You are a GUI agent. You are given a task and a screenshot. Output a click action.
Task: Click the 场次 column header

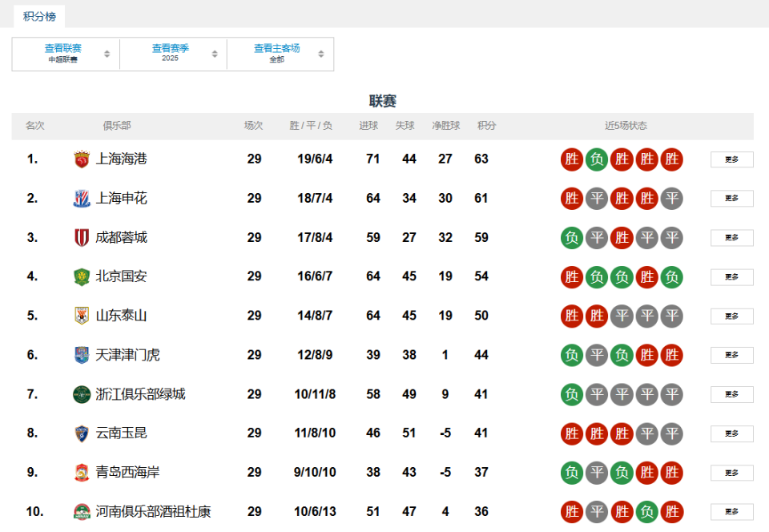coord(254,126)
